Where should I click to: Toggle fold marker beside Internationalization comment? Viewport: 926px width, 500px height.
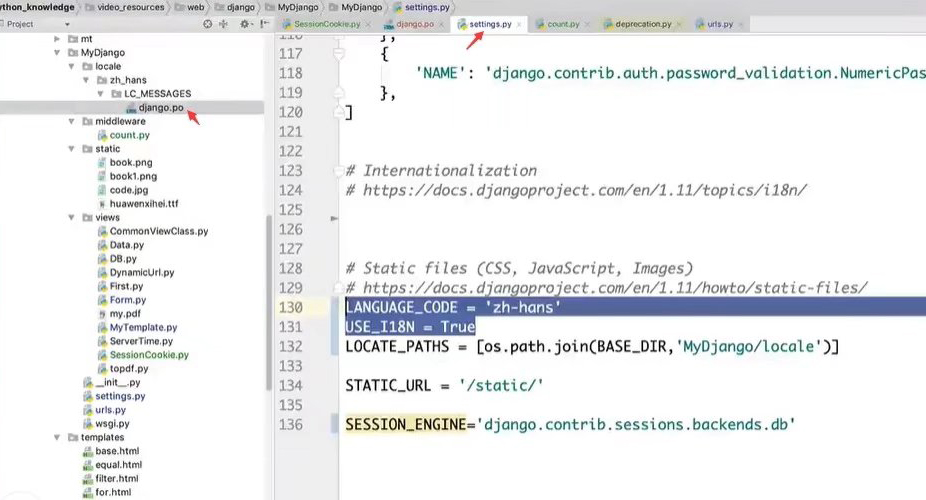338,171
